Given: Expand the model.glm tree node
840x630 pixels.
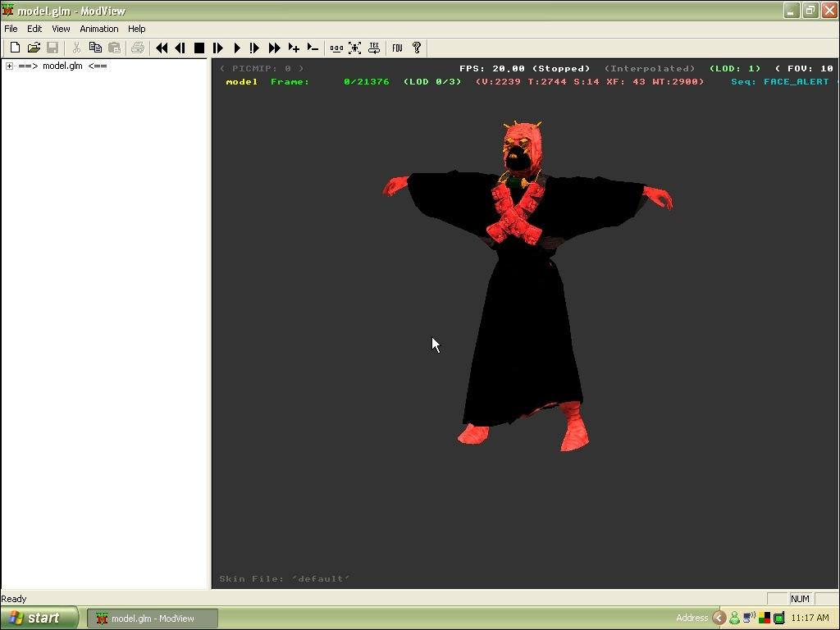Looking at the screenshot, I should (9, 66).
